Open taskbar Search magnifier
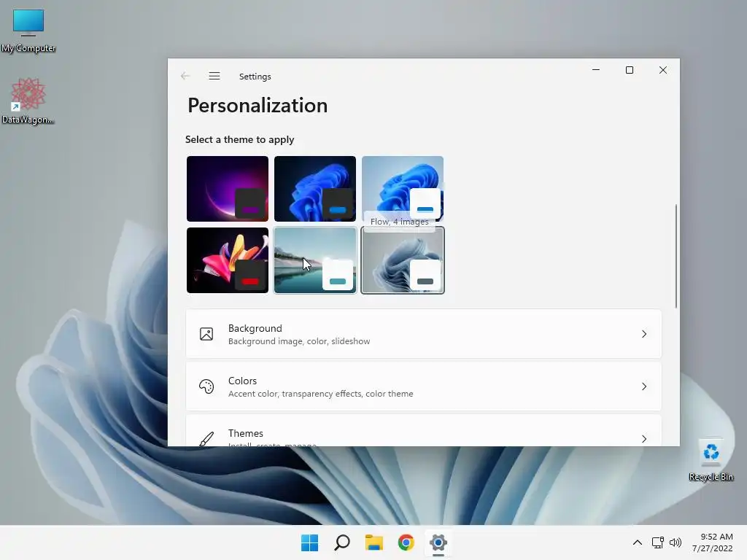 pyautogui.click(x=342, y=542)
